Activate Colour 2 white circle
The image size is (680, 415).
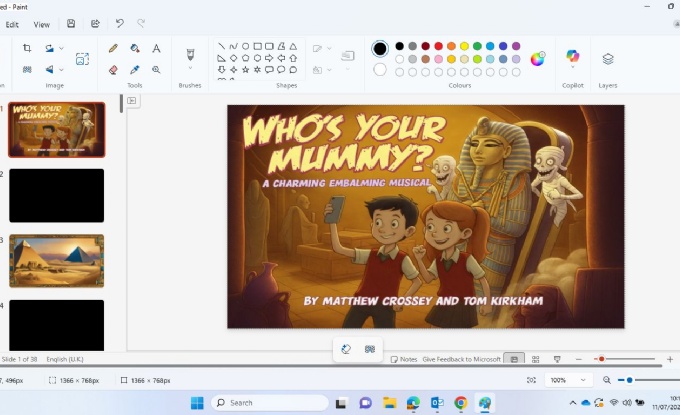380,69
